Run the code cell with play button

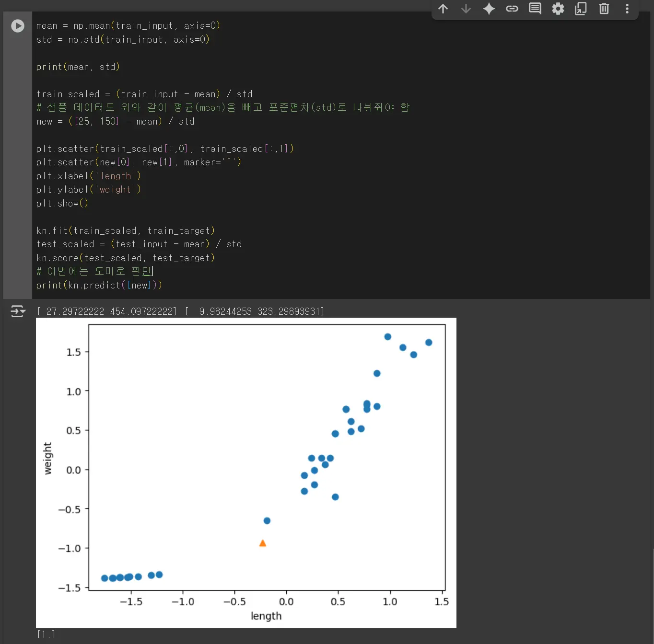point(18,25)
